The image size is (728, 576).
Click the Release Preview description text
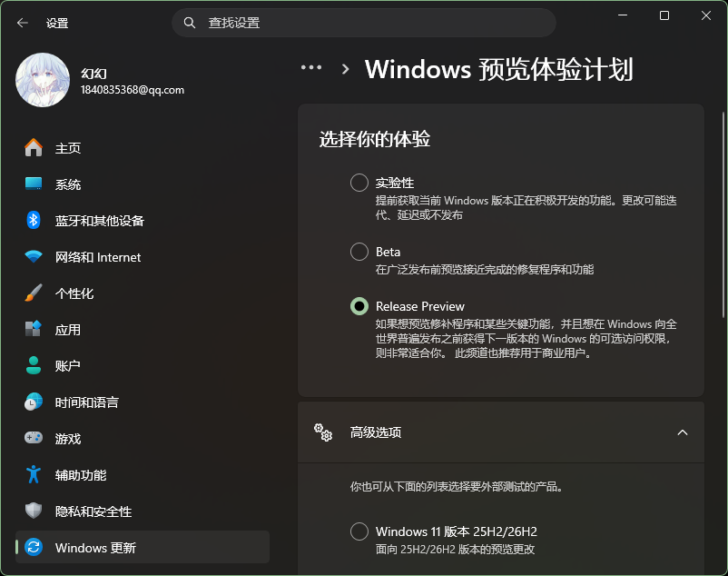click(526, 339)
